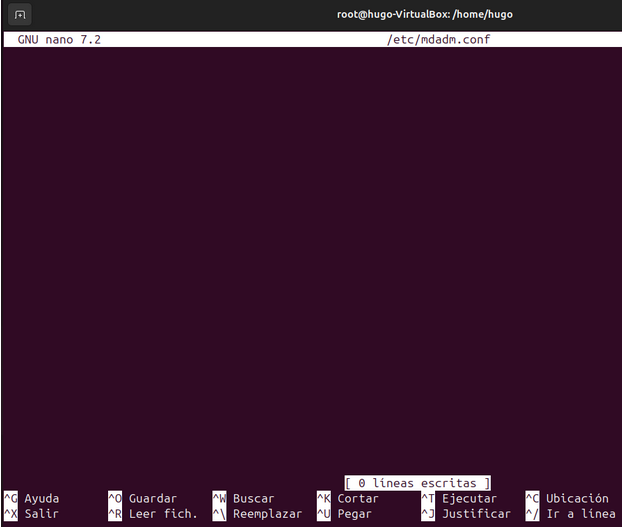The height and width of the screenshot is (527, 622).
Task: Click the ^X Salir shortcut
Action: (x=32, y=514)
